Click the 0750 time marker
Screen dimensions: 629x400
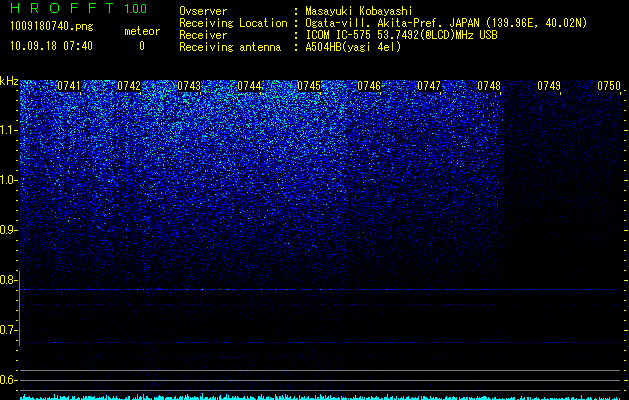pos(609,86)
